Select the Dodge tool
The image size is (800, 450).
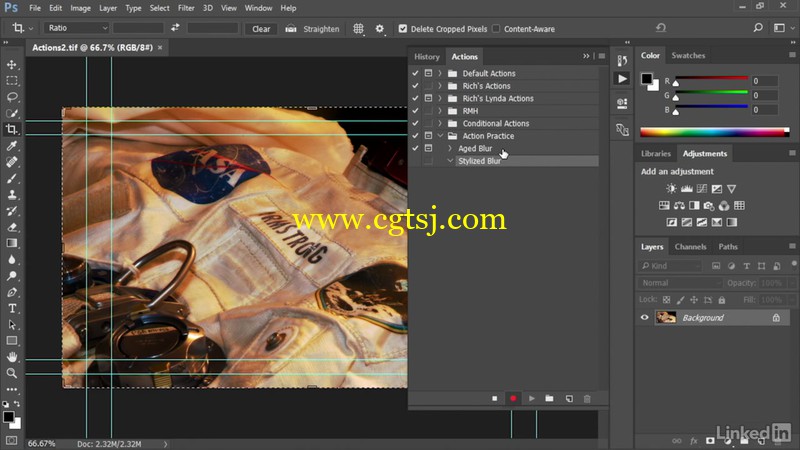[x=12, y=276]
